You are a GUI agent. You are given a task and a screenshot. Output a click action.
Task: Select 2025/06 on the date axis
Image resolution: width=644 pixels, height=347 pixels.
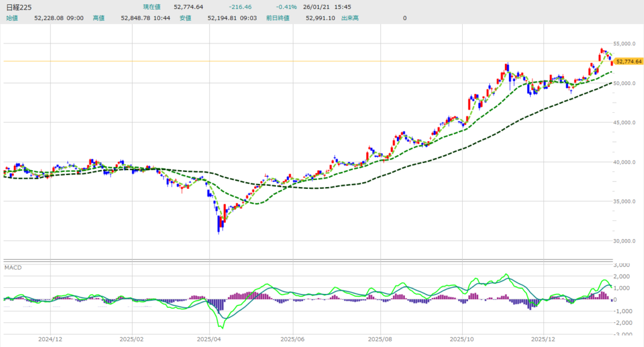point(294,338)
